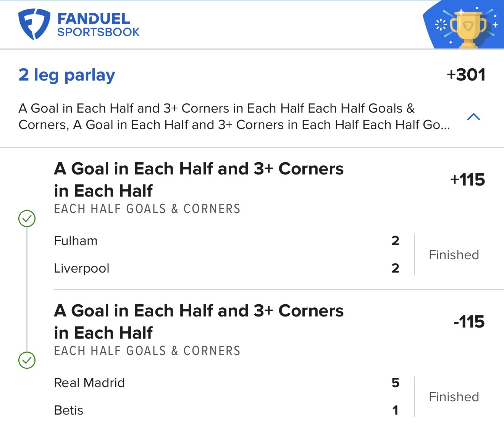504x431 pixels.
Task: Collapse the parlay details chevron
Action: click(x=473, y=117)
